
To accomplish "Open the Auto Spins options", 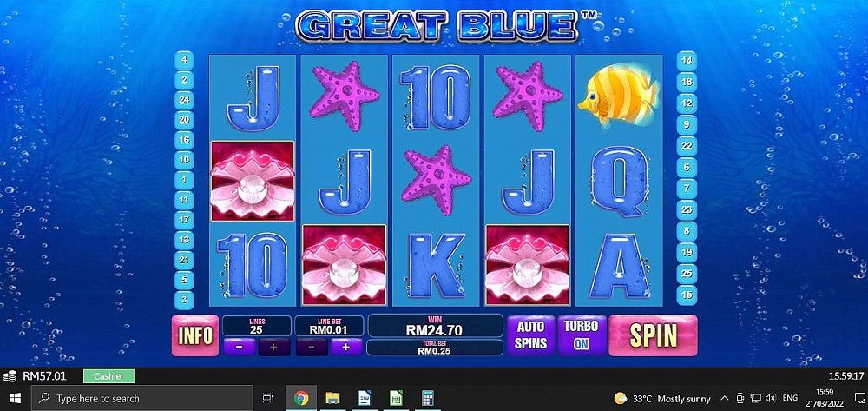I will (531, 335).
